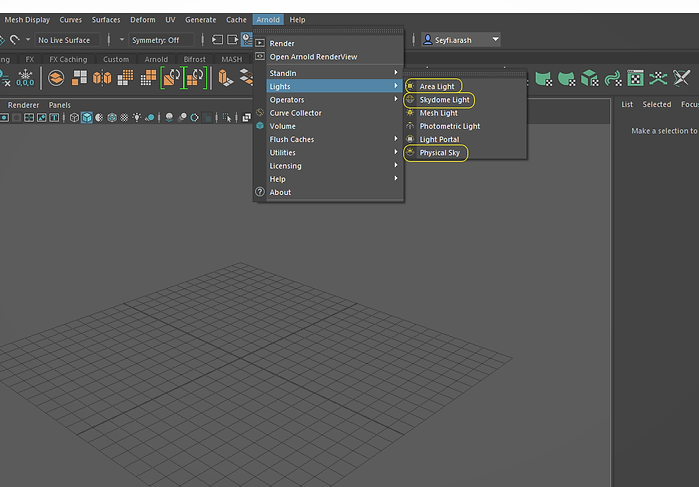The height and width of the screenshot is (487, 699).
Task: Select the UV scissors cut tool icon
Action: point(682,78)
